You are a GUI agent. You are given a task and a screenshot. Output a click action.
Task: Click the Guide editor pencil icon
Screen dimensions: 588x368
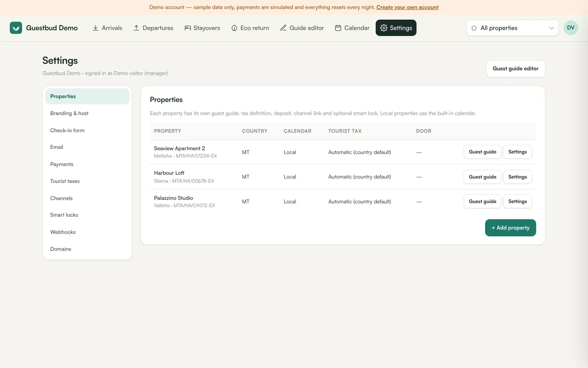[283, 28]
